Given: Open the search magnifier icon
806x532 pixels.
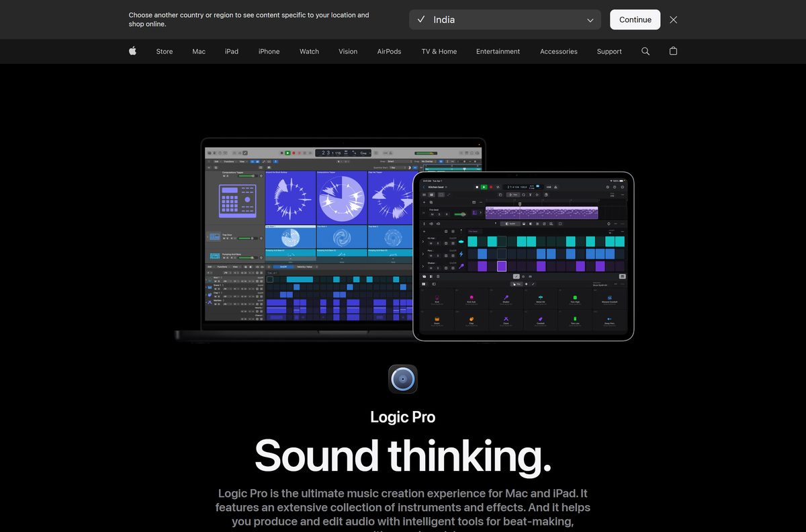Looking at the screenshot, I should click(645, 51).
